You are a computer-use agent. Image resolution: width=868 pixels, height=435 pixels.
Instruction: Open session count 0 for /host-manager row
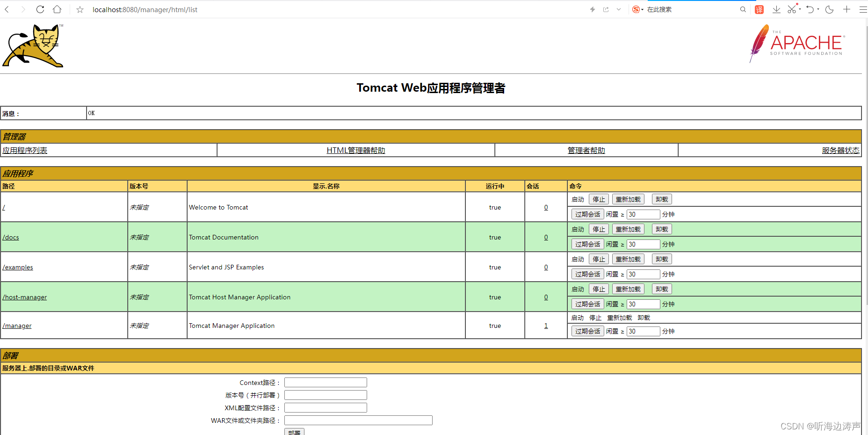[x=546, y=297]
